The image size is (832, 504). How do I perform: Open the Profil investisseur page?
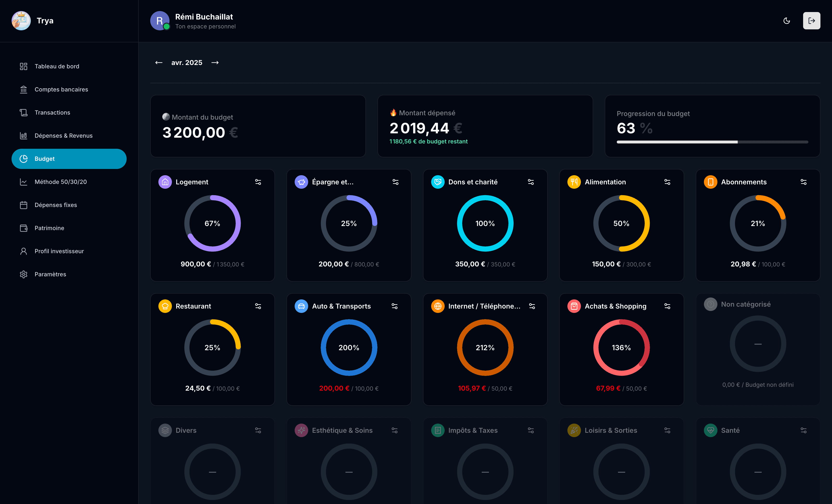tap(69, 251)
